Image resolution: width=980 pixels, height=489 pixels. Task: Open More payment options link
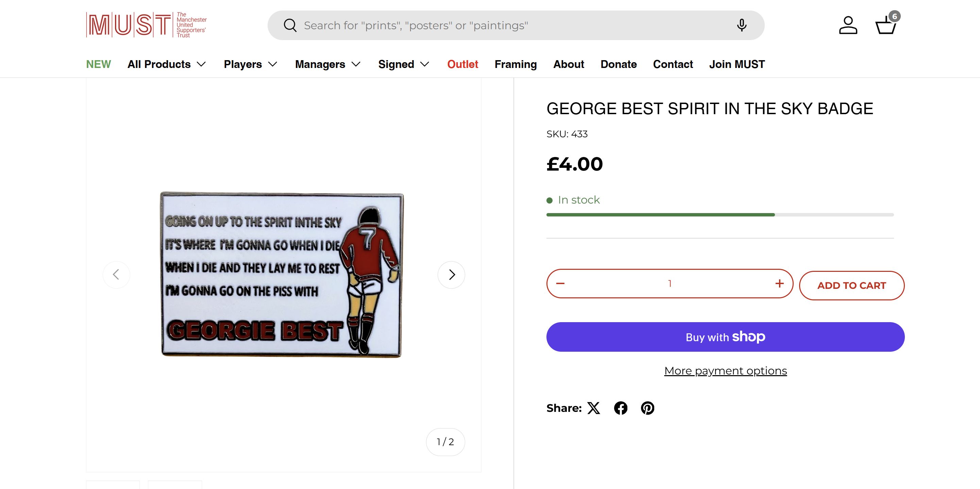pos(726,371)
